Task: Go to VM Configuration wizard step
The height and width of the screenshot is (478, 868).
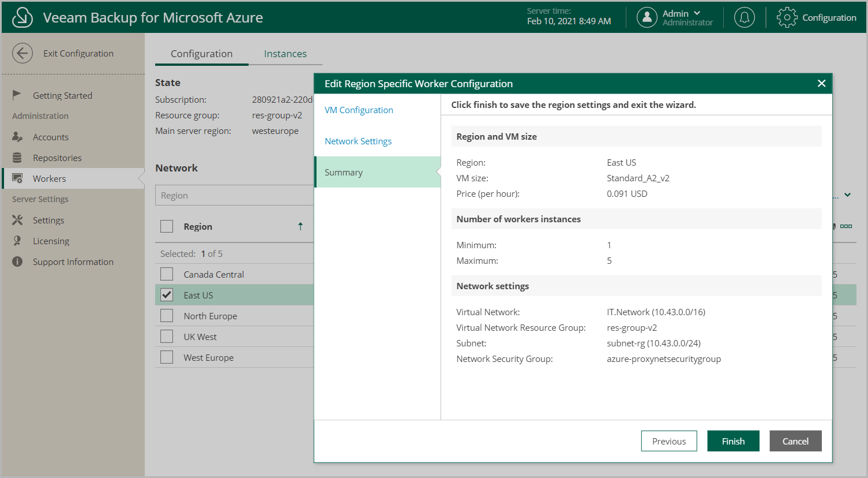Action: (x=359, y=110)
